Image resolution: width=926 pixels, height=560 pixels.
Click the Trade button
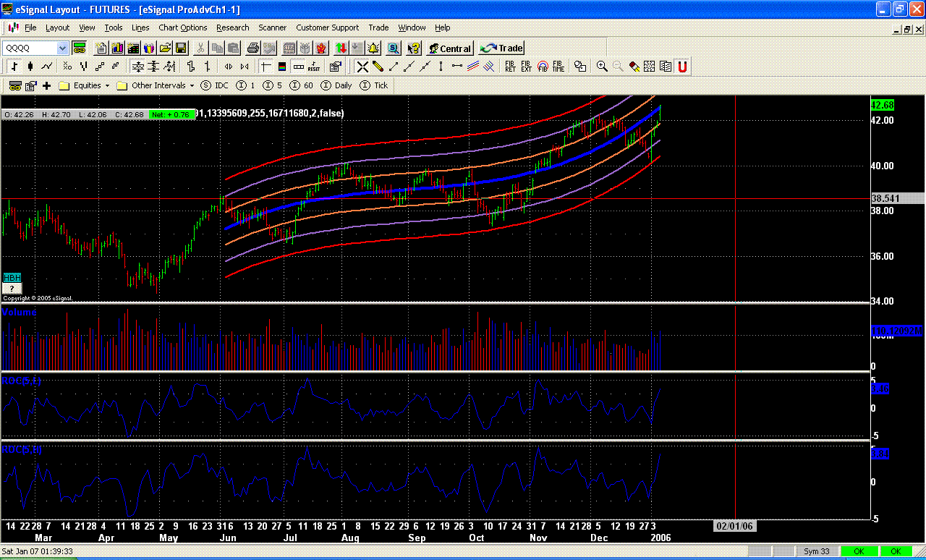(x=502, y=48)
